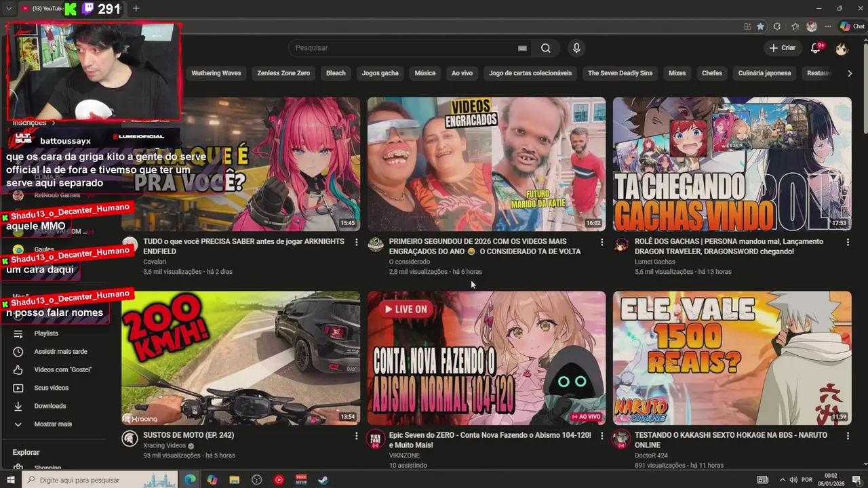Select the Ao vivo chip
The image size is (868, 488).
click(x=462, y=73)
